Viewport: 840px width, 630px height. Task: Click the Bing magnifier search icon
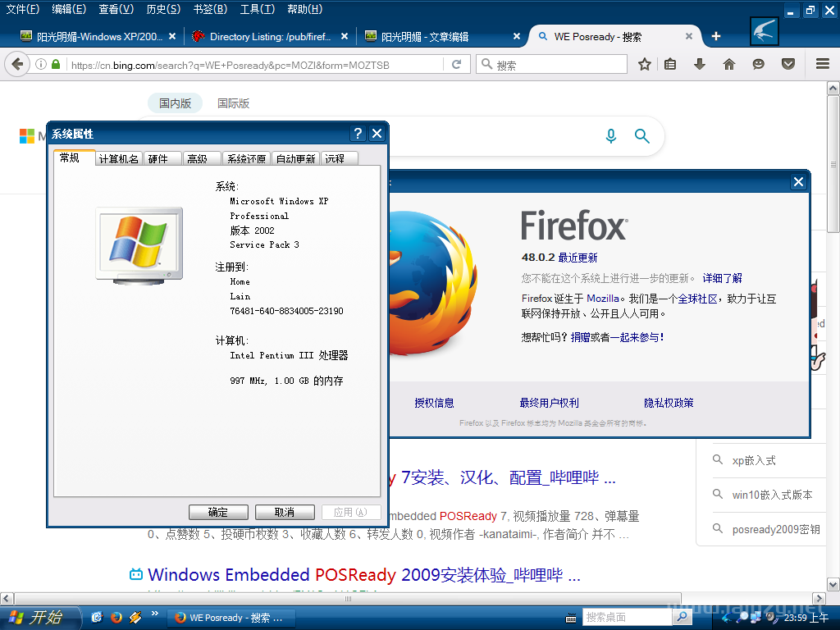[641, 136]
